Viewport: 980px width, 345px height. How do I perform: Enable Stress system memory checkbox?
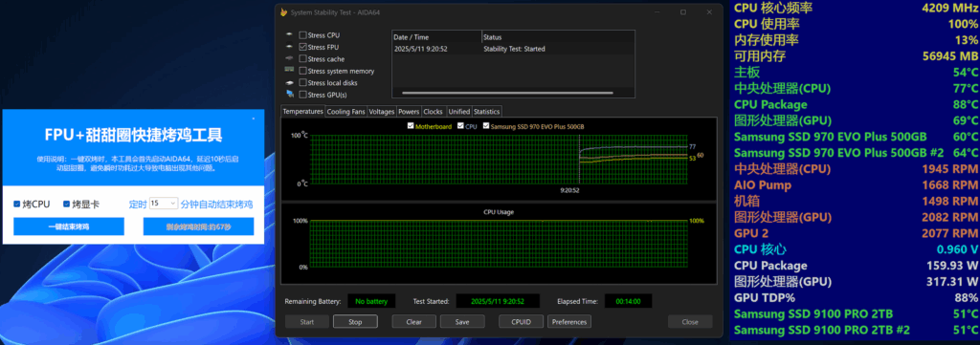point(302,71)
